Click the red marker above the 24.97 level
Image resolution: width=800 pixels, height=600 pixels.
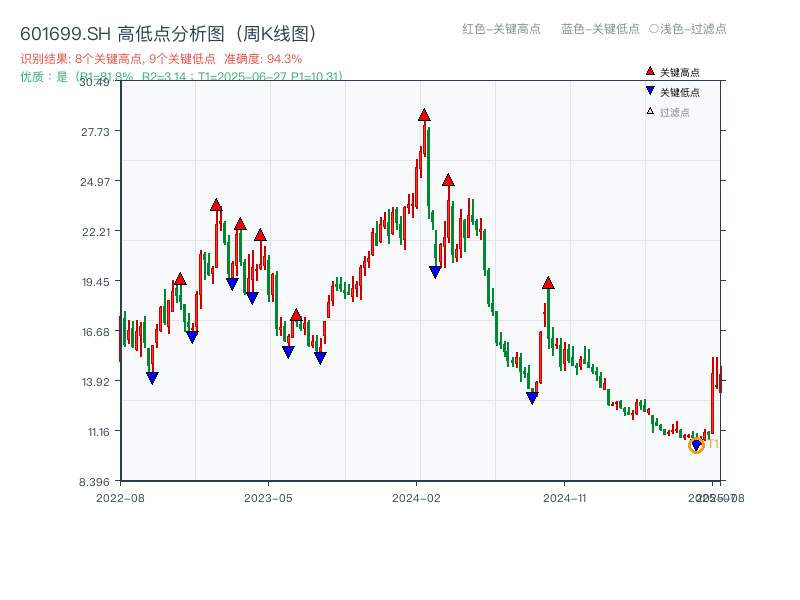(x=449, y=181)
